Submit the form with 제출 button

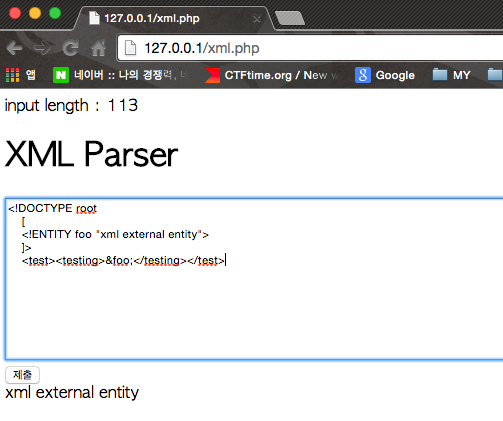click(x=22, y=375)
